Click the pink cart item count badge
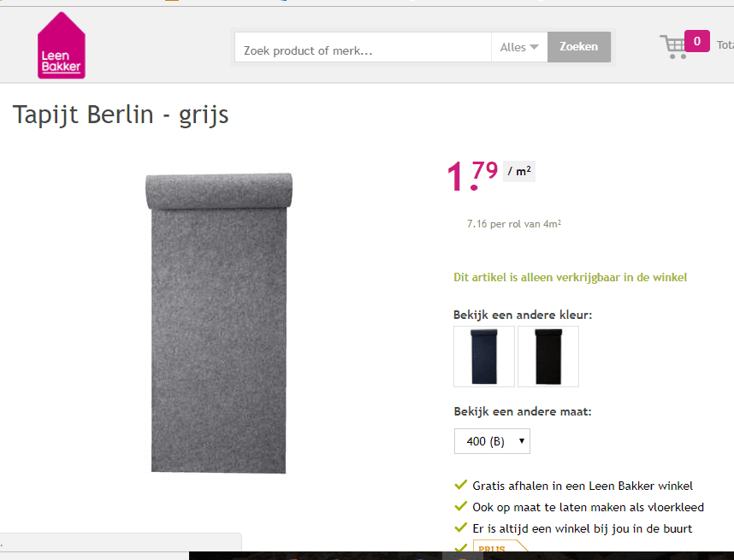This screenshot has width=734, height=560. [x=696, y=41]
